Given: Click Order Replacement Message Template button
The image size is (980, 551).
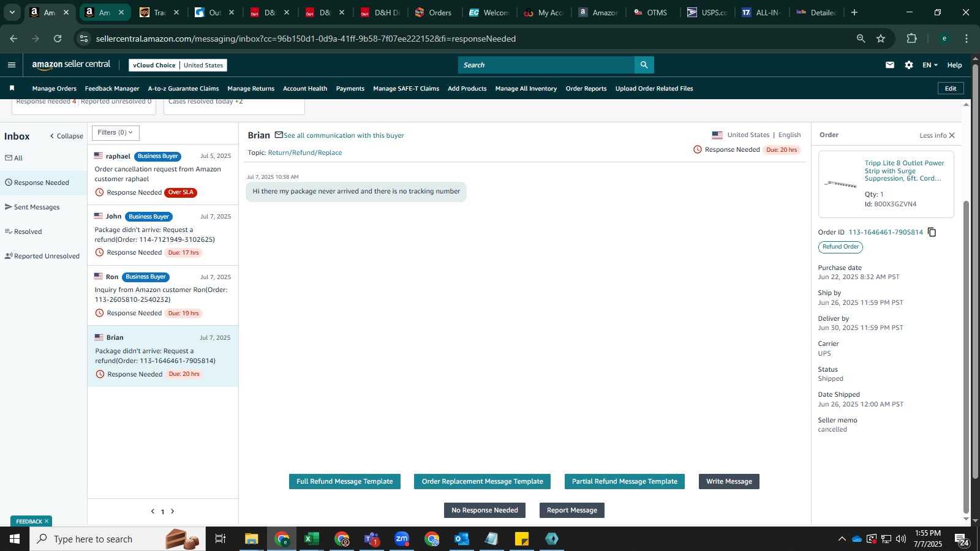Looking at the screenshot, I should click(482, 481).
